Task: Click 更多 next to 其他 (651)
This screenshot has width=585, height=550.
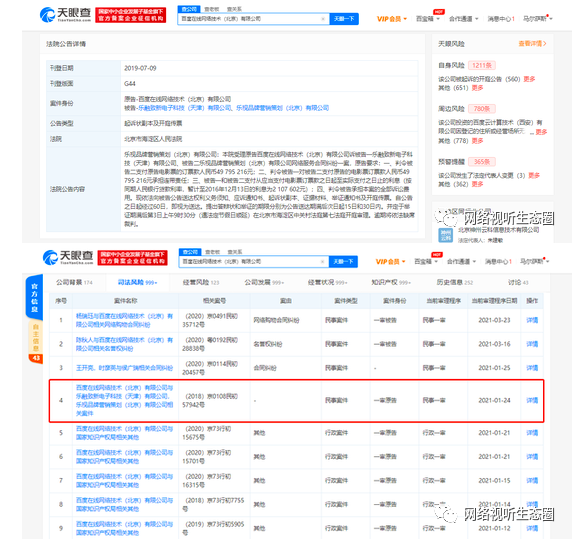Action: 478,88
